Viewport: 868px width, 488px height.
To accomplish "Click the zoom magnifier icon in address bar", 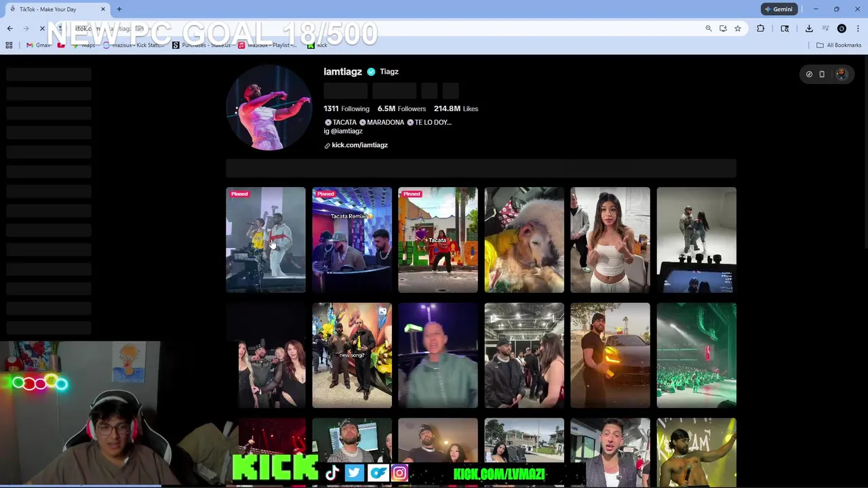I will [708, 28].
